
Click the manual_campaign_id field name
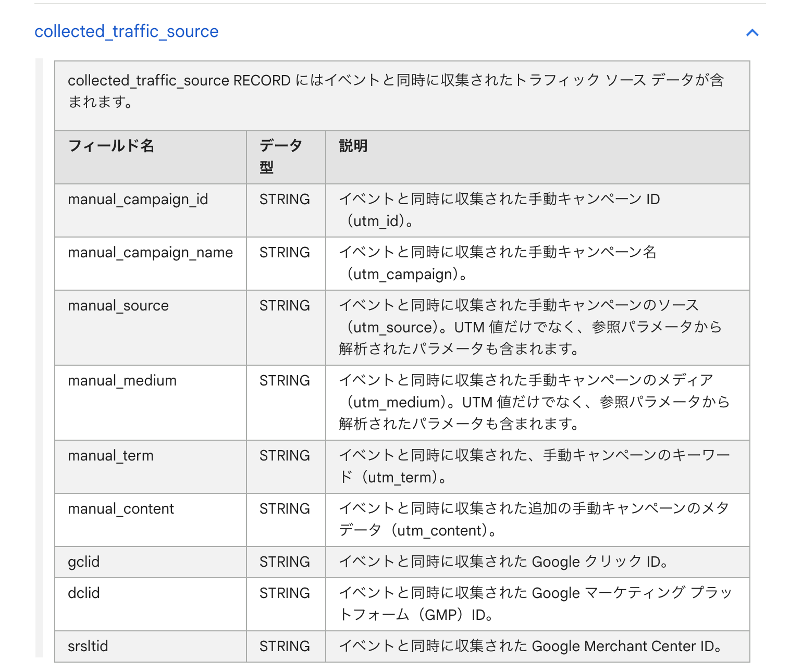[138, 200]
